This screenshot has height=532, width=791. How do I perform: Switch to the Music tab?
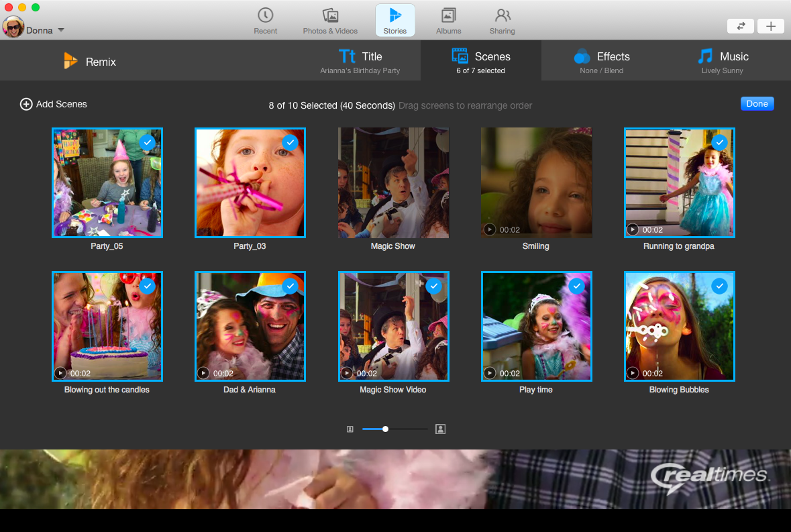coord(723,61)
